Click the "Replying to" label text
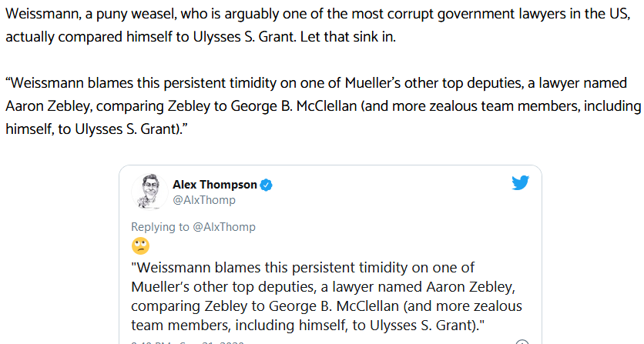This screenshot has width=644, height=344. (160, 227)
